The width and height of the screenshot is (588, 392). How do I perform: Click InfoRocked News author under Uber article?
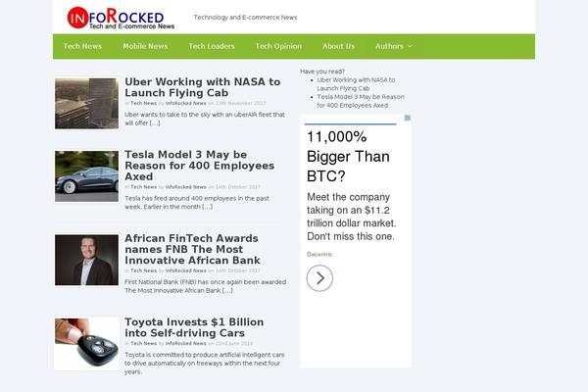(x=185, y=103)
